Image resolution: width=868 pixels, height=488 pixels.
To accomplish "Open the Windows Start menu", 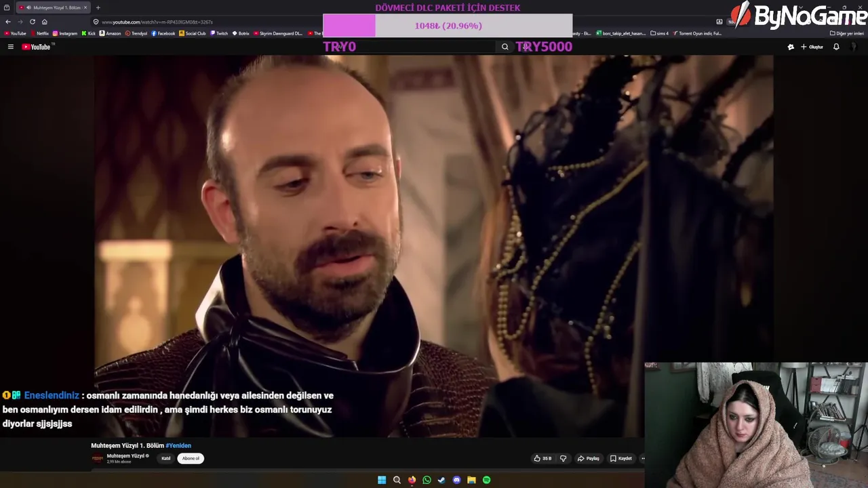I will (382, 480).
